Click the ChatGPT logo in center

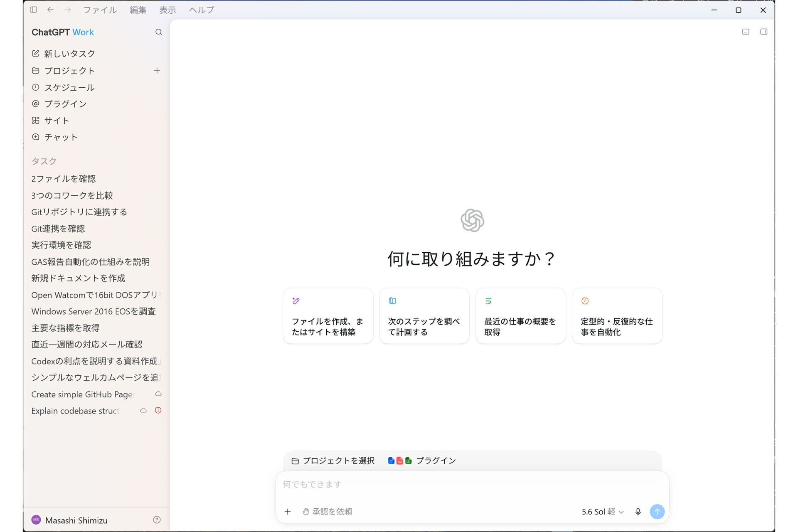point(472,220)
